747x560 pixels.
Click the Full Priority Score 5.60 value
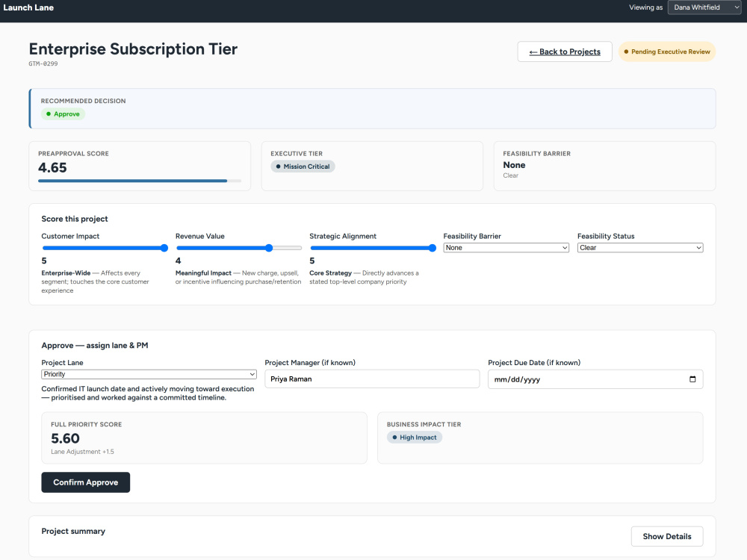(x=65, y=438)
